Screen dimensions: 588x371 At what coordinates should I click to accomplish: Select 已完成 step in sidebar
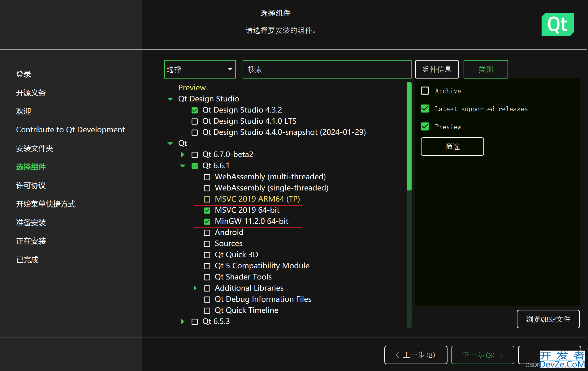(27, 260)
